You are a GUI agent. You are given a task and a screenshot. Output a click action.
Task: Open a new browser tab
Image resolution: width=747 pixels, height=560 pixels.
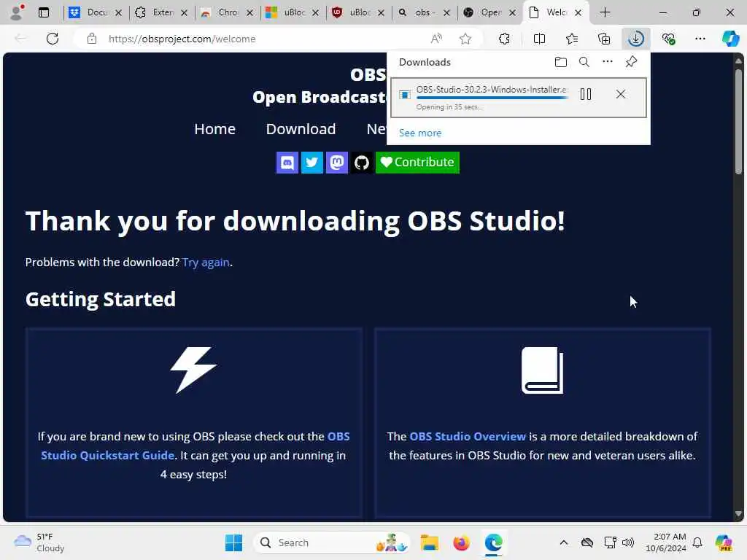(x=605, y=12)
